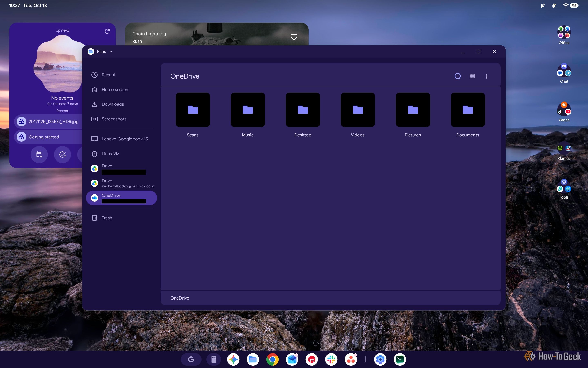Open Trash in the sidebar

pyautogui.click(x=121, y=218)
